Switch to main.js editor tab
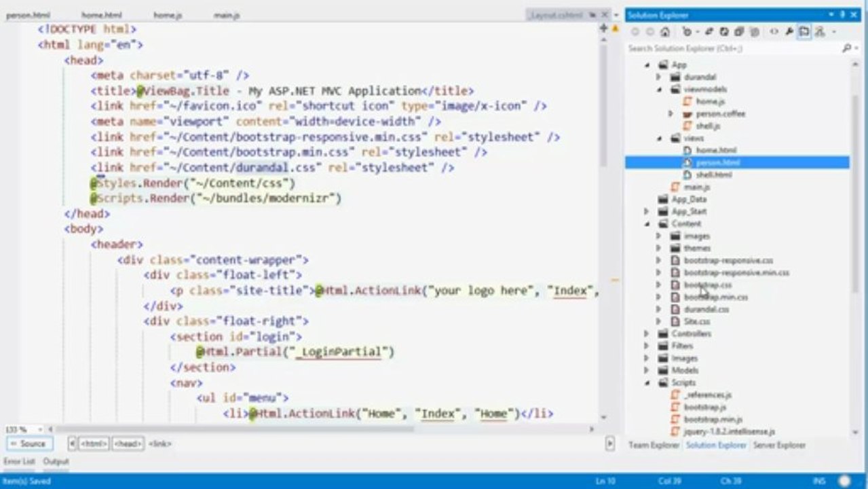Image resolution: width=868 pixels, height=489 pixels. point(226,15)
